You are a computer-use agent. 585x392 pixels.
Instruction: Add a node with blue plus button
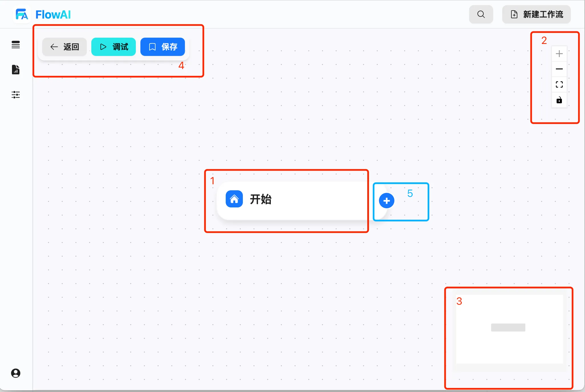387,201
